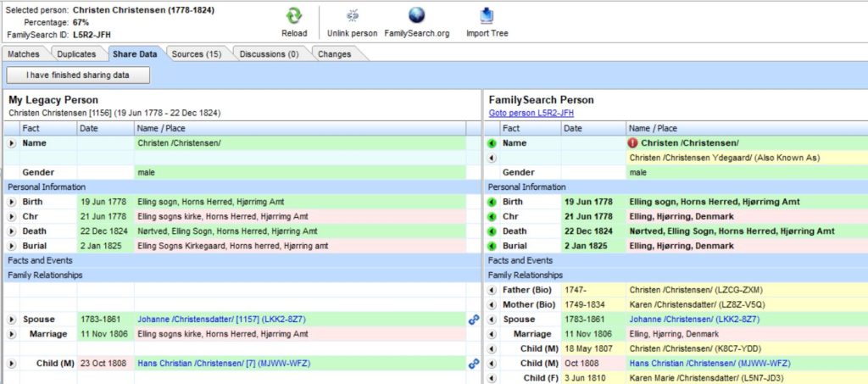
Task: Open the Discussions (0) tab
Action: coord(269,54)
